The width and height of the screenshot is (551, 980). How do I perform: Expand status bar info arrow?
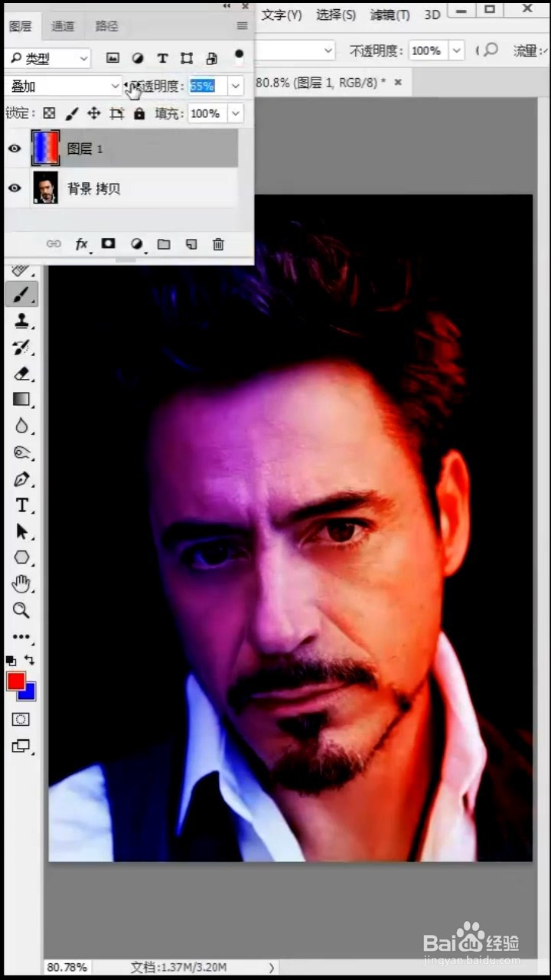(x=272, y=967)
